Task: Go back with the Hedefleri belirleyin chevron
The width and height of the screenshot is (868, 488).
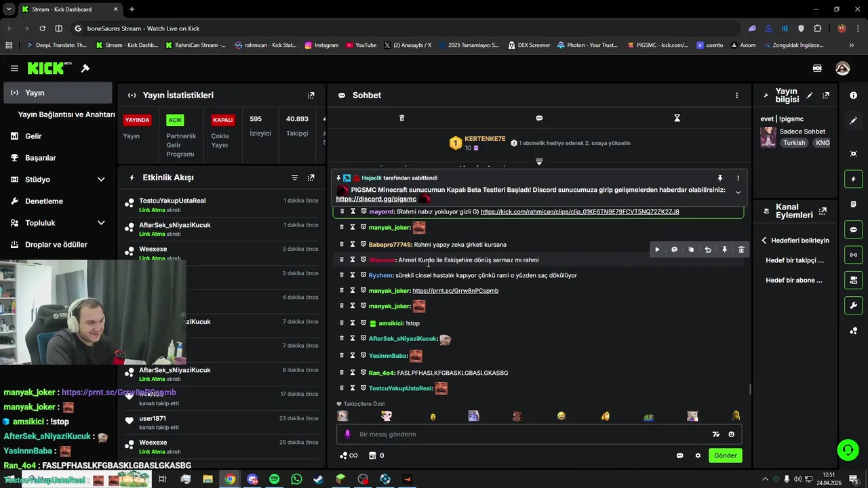Action: tap(764, 241)
